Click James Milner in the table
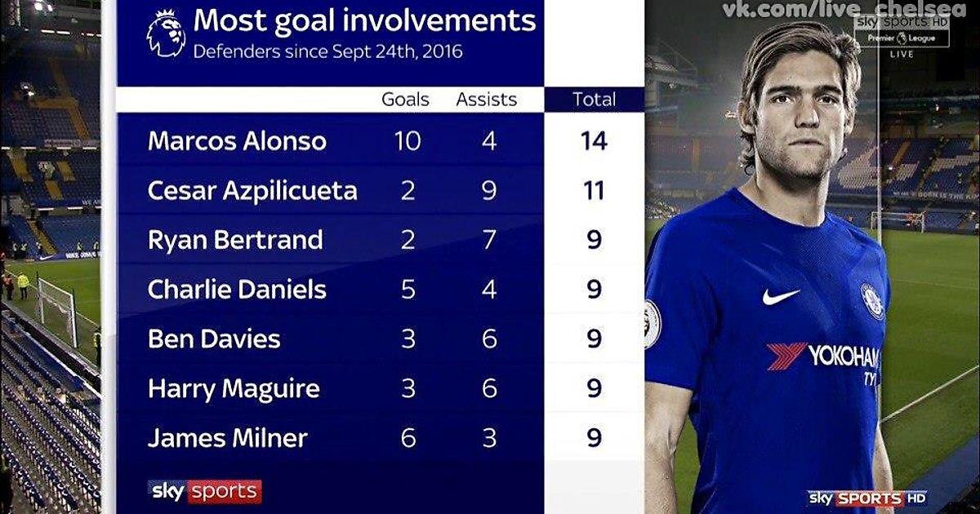Viewport: 980px width, 514px height. point(228,438)
